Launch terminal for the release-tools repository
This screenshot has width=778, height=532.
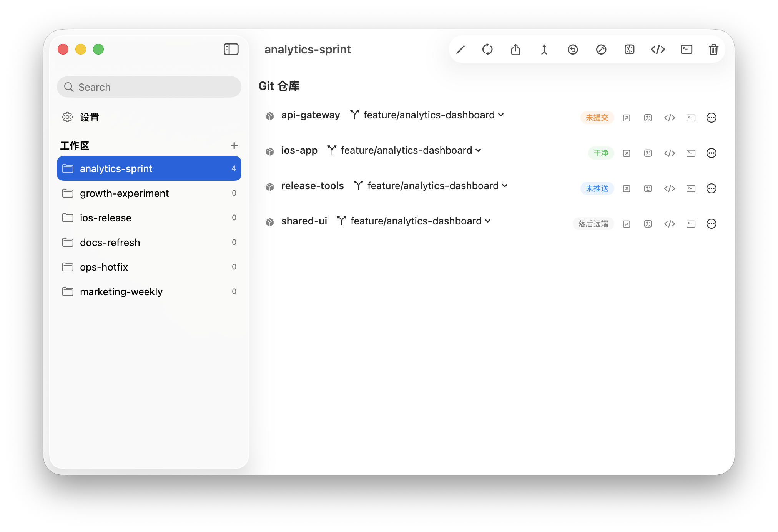691,188
